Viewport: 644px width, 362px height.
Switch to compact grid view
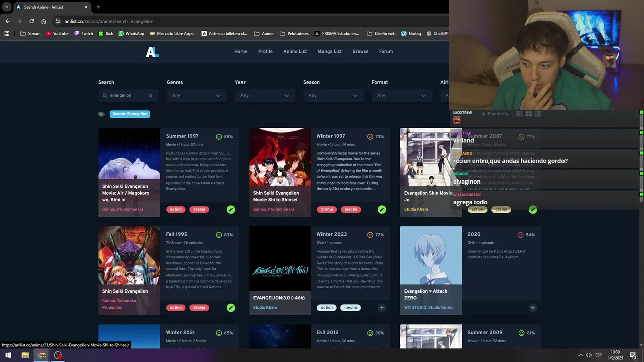pos(519,114)
